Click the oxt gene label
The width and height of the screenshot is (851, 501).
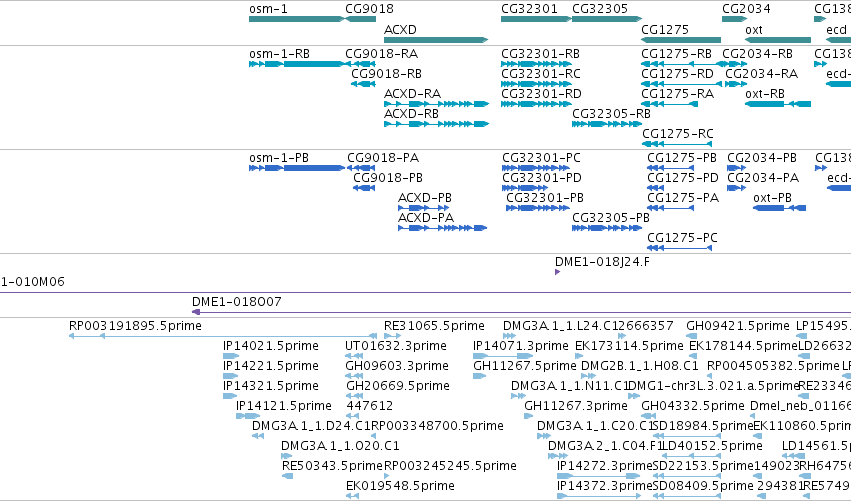753,30
